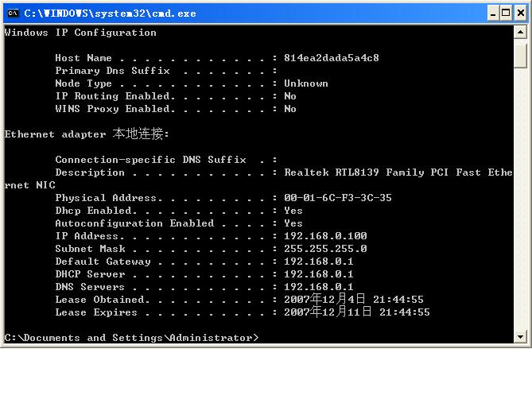This screenshot has height=407, width=532.
Task: Click the scrollbar up arrow
Action: (x=520, y=33)
